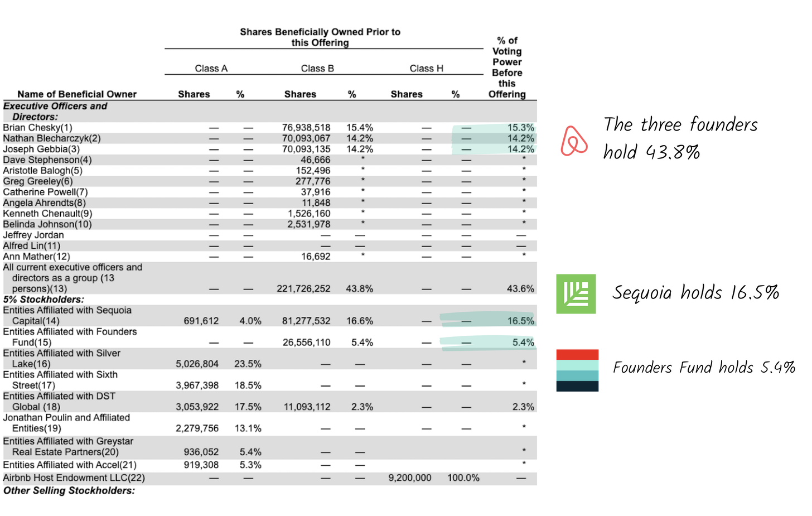Click DST Global's Class B shares 11,093,112
812x516 pixels.
point(307,407)
